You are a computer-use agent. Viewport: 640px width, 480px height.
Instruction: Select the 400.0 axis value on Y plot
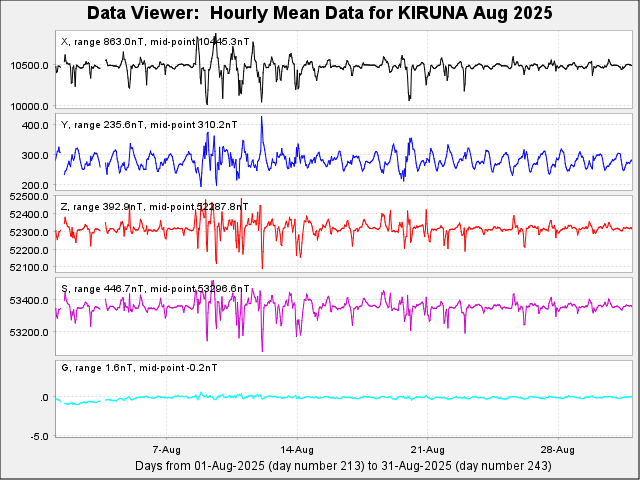[x=36, y=126]
